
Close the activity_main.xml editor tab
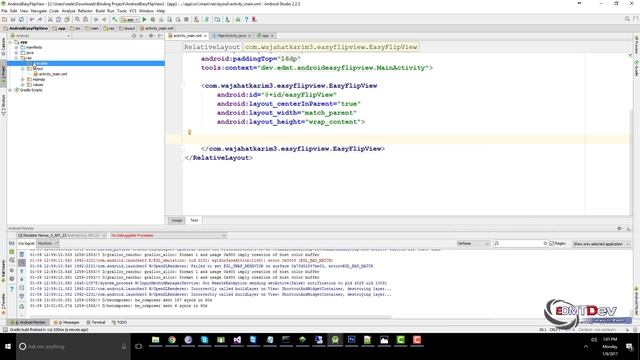pyautogui.click(x=205, y=36)
